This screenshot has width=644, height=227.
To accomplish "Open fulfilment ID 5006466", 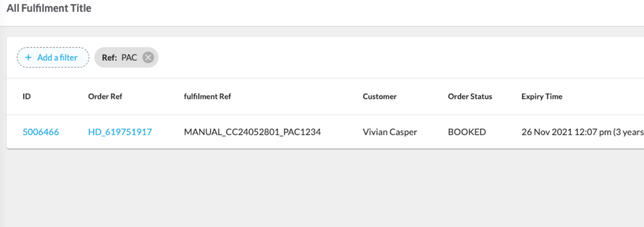I will (41, 132).
